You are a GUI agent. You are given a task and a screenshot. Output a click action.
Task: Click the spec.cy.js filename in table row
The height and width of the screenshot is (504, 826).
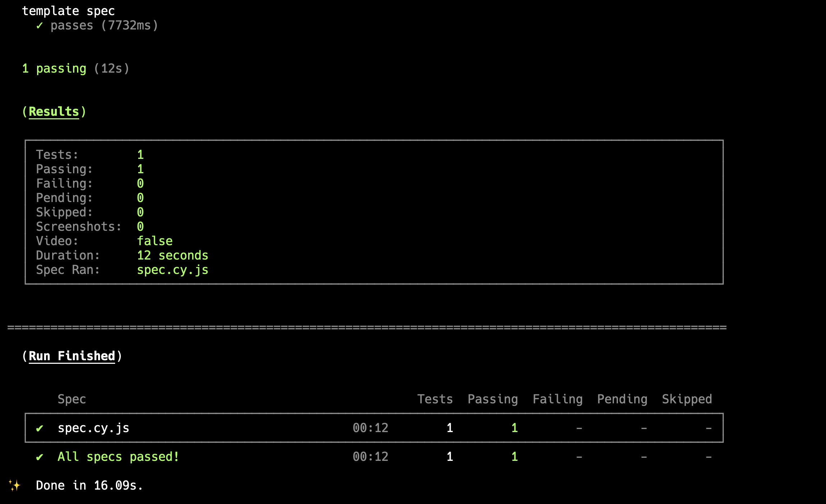94,428
